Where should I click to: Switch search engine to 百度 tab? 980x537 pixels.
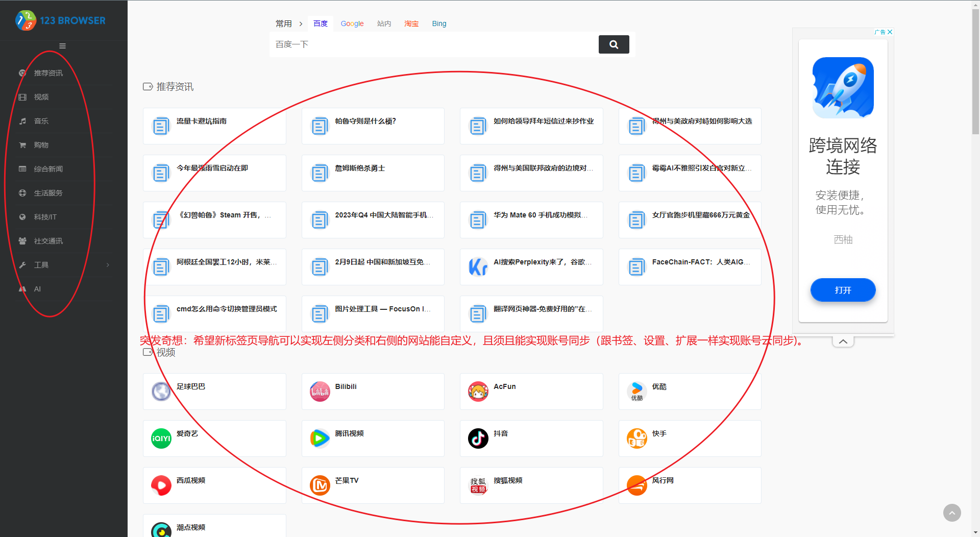321,23
